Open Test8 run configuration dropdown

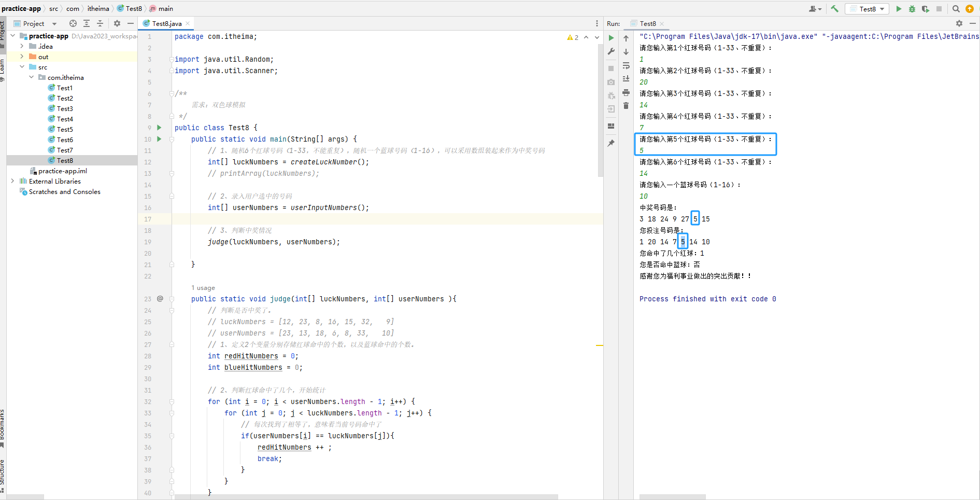click(x=868, y=9)
